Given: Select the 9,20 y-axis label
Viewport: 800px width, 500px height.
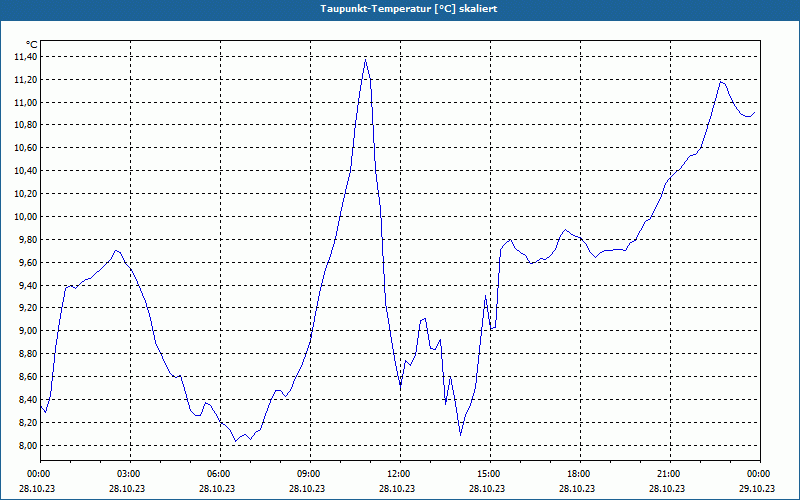Looking at the screenshot, I should (28, 308).
